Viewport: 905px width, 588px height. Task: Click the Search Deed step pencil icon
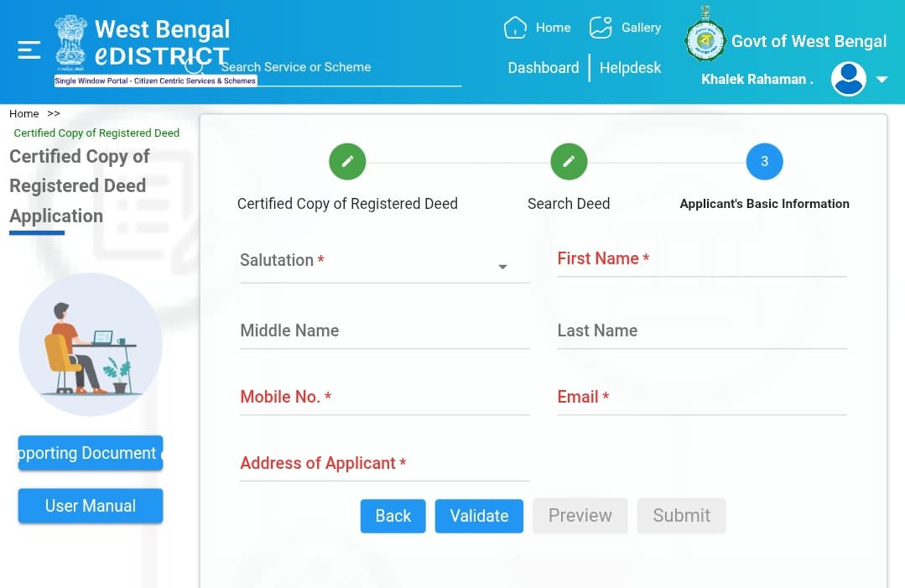569,161
